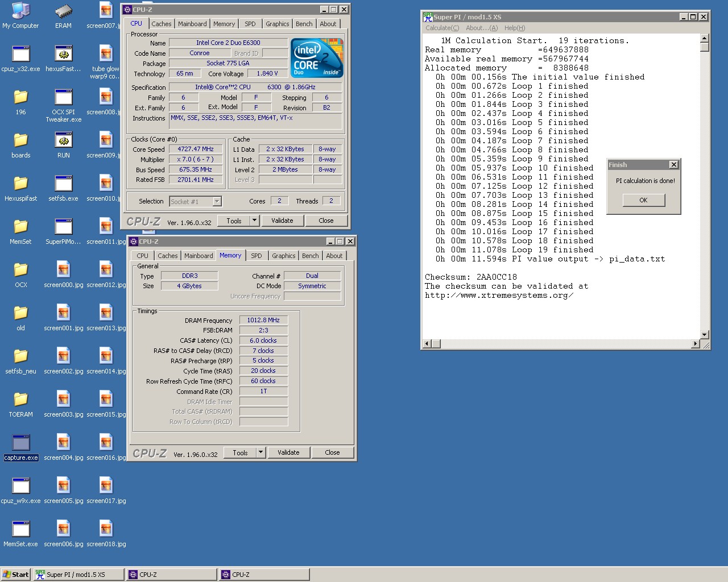Click the Core Speed value 4727.47 MHz

[x=196, y=149]
